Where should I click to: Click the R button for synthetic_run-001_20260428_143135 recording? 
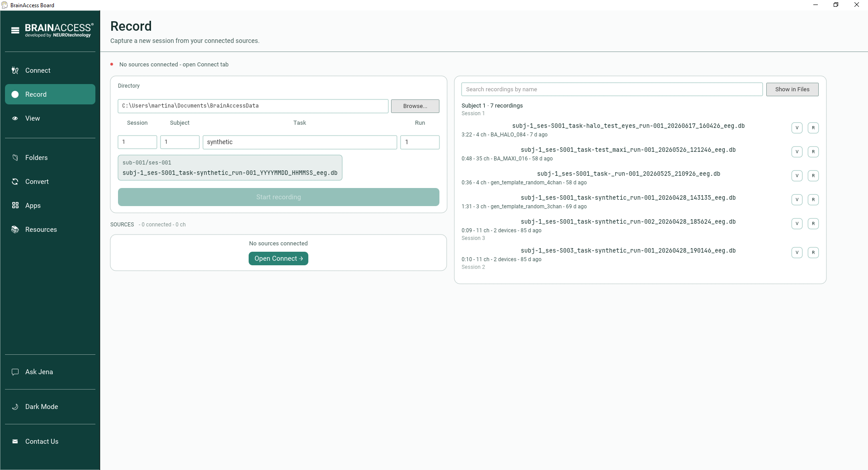[813, 200]
